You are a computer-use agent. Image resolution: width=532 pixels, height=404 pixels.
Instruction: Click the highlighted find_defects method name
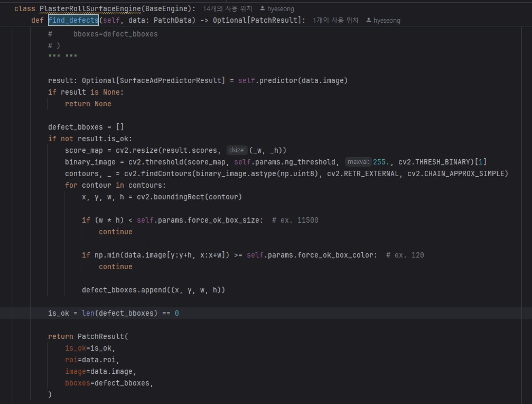tap(73, 20)
